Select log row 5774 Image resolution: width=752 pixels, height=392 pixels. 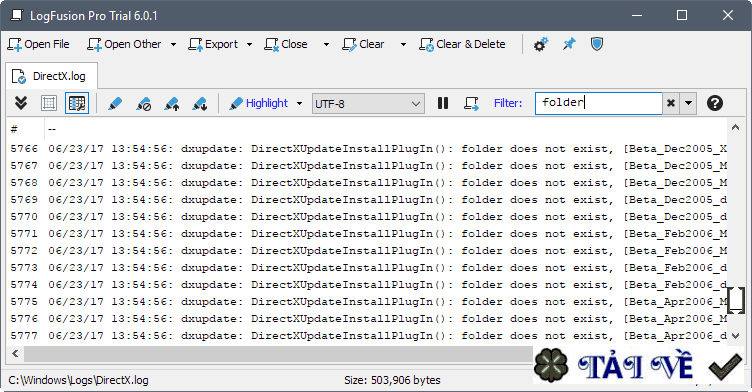(368, 285)
